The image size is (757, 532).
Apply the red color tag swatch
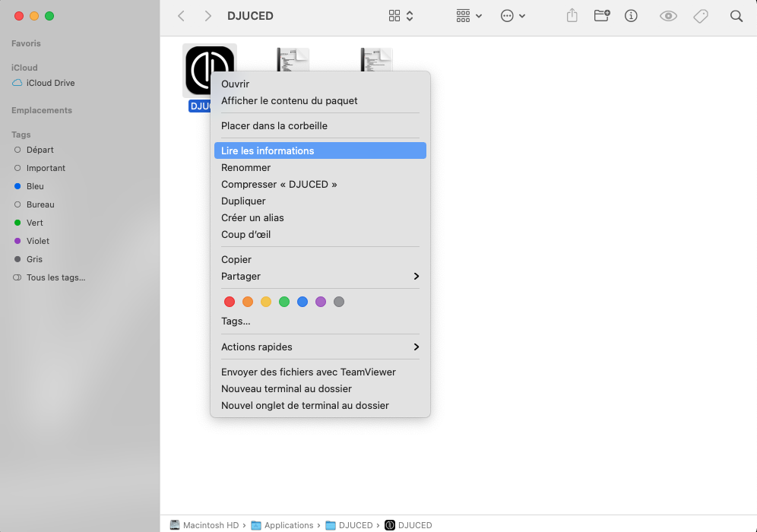tap(230, 302)
